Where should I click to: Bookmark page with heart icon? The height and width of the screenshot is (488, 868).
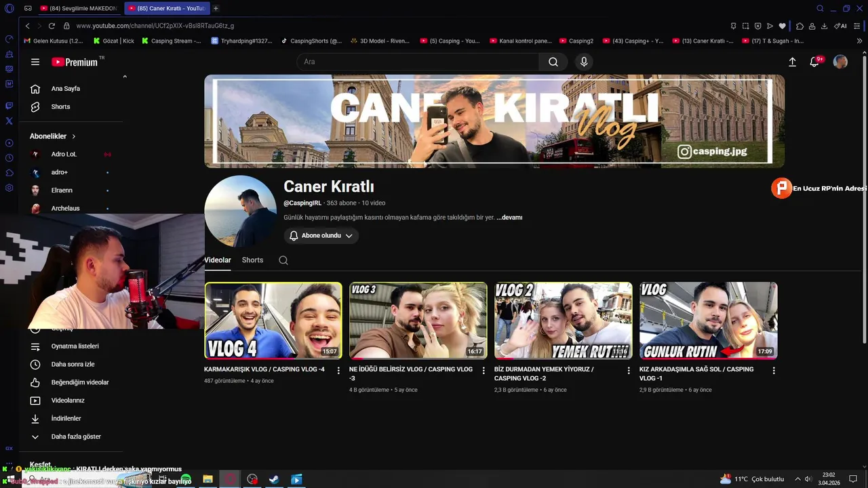pyautogui.click(x=782, y=26)
